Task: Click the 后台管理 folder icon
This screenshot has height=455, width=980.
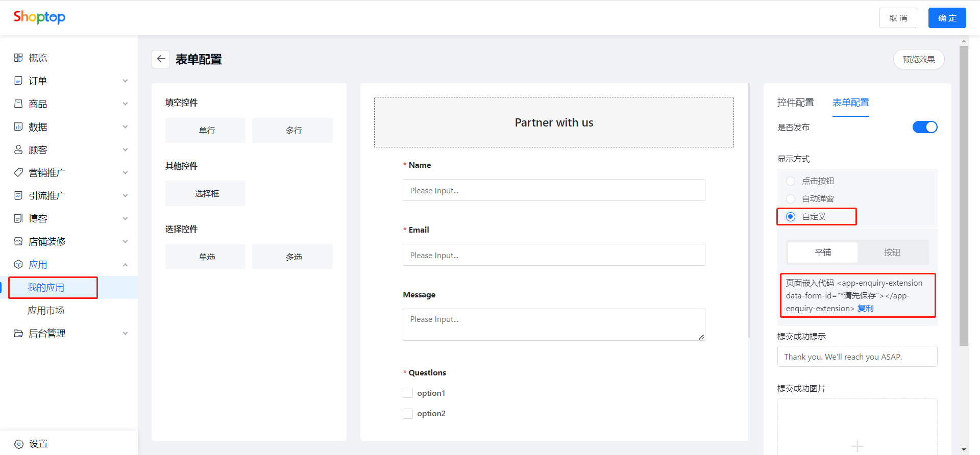Action: (18, 333)
